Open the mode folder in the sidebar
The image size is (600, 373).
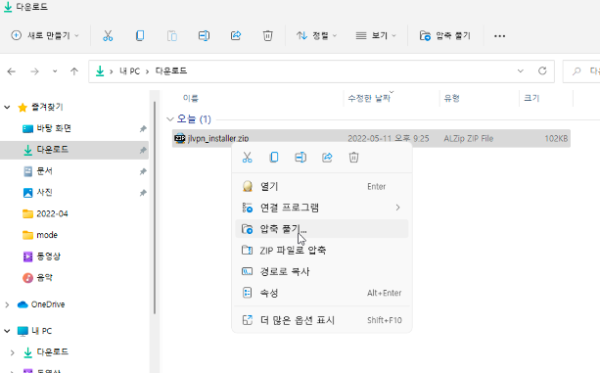coord(47,235)
